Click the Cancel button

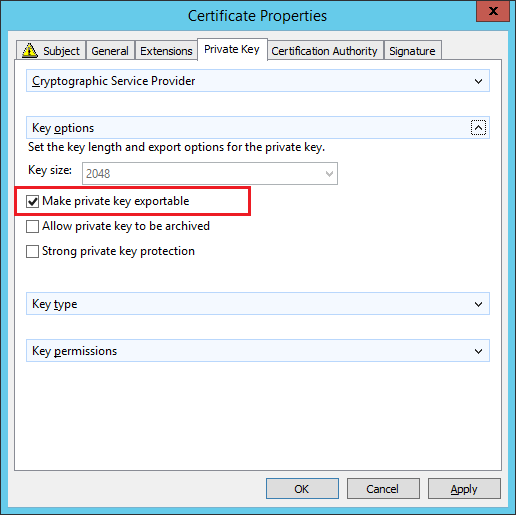pos(383,489)
